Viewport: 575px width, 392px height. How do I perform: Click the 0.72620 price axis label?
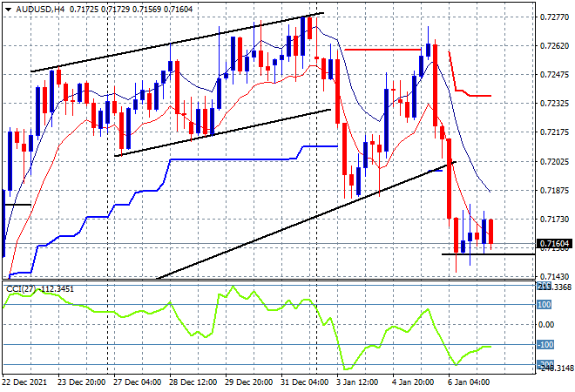point(554,46)
